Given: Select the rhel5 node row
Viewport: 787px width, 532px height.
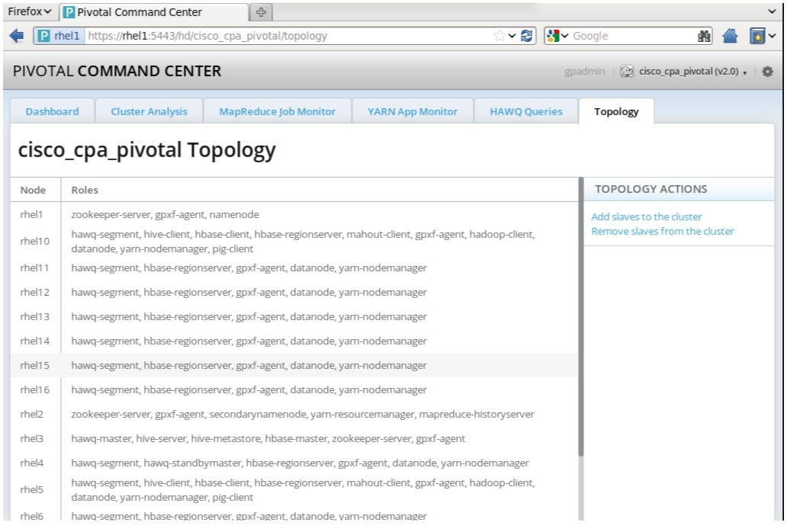Looking at the screenshot, I should (294, 490).
